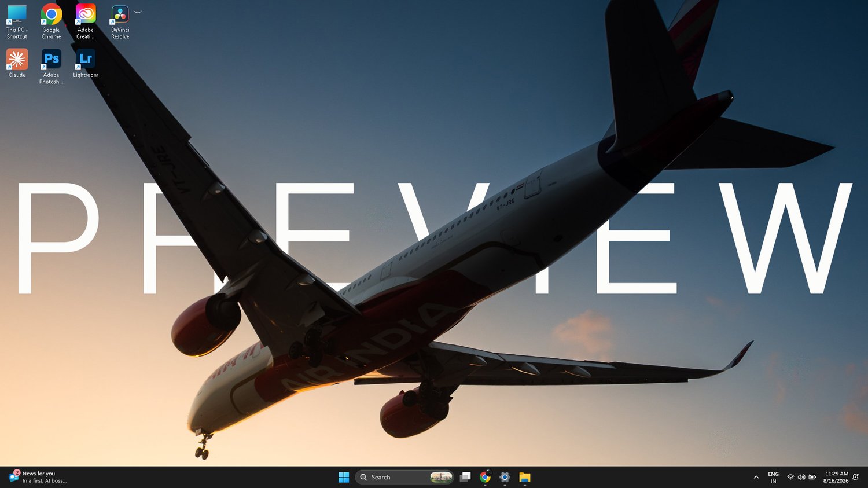
Task: Open the volume speaker control
Action: tap(801, 477)
